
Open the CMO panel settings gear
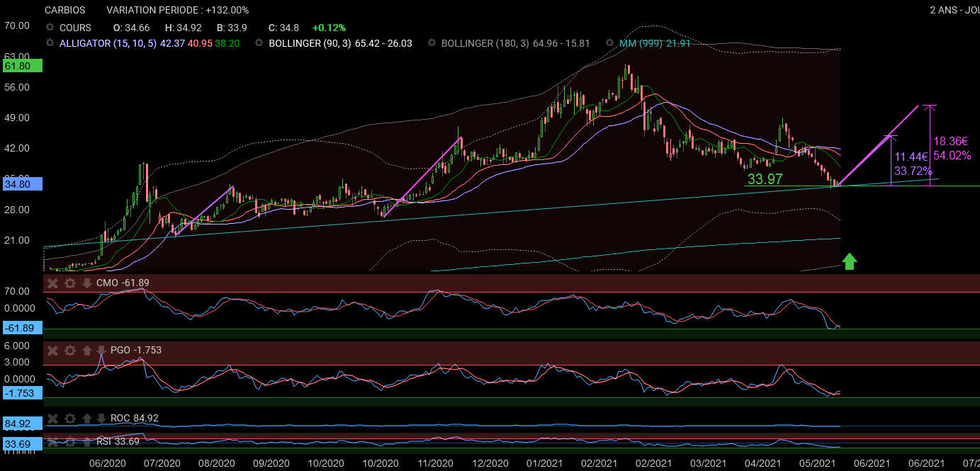pyautogui.click(x=69, y=283)
